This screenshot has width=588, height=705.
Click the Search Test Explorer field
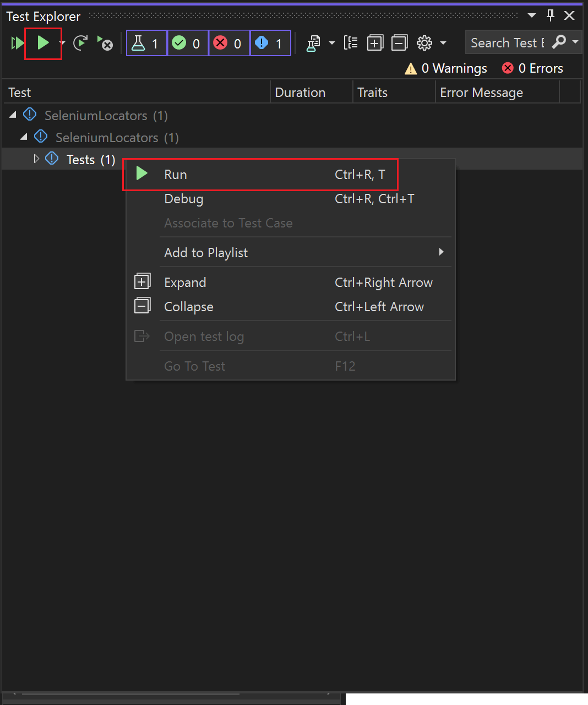pos(507,43)
